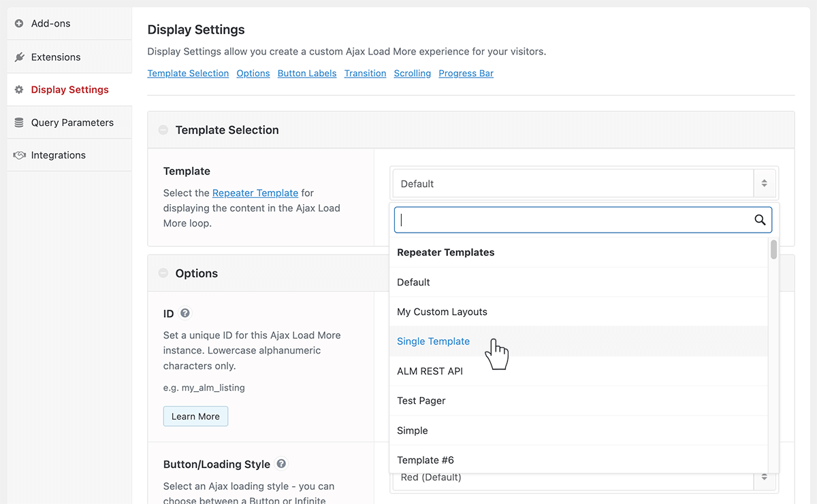Open the Red (Default) style dropdown
The height and width of the screenshot is (504, 817).
click(584, 477)
